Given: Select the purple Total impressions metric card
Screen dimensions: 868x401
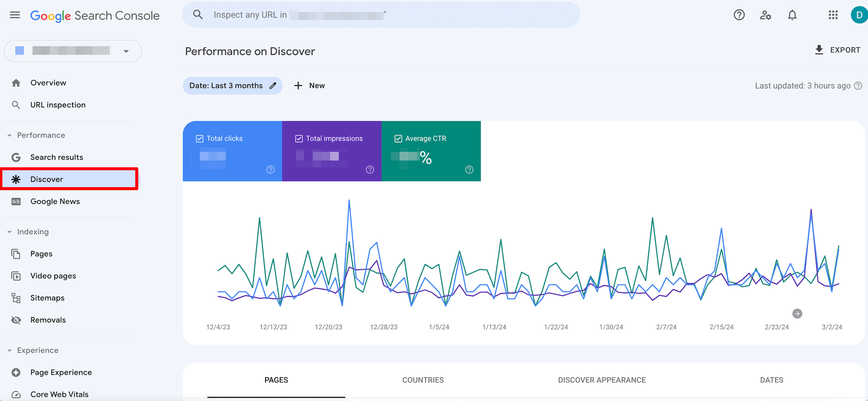Looking at the screenshot, I should [x=332, y=151].
